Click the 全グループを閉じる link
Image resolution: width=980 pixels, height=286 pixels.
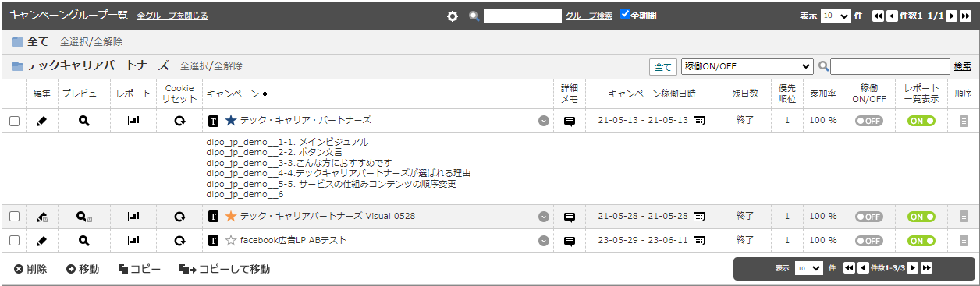[x=172, y=16]
